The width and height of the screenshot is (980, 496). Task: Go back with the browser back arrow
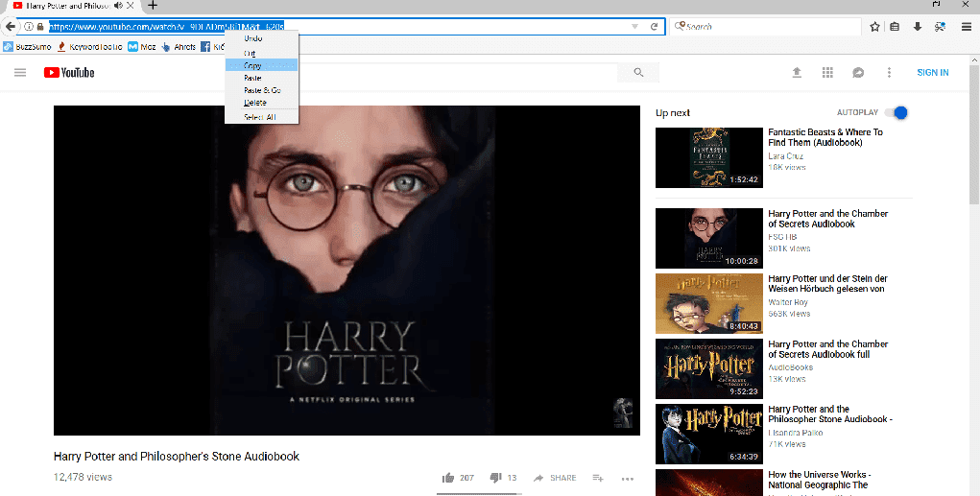click(x=10, y=27)
